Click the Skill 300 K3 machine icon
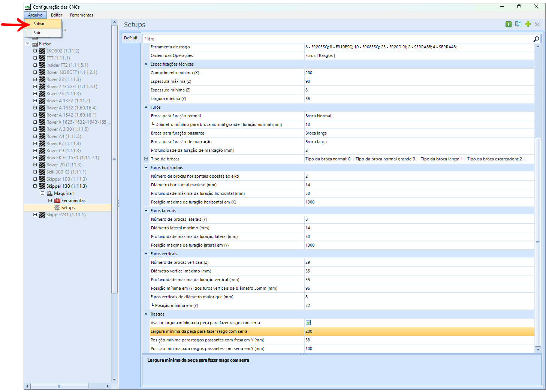This screenshot has height=392, width=546. coord(42,172)
